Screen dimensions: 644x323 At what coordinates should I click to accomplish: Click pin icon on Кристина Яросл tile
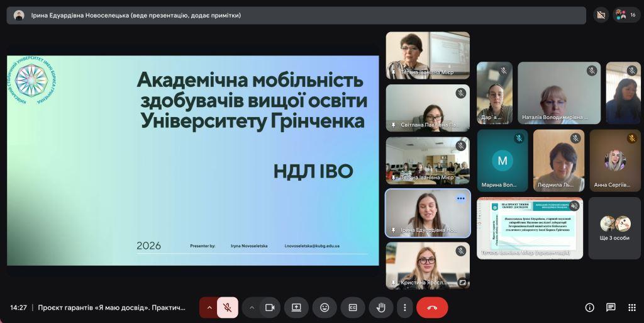[x=393, y=283]
